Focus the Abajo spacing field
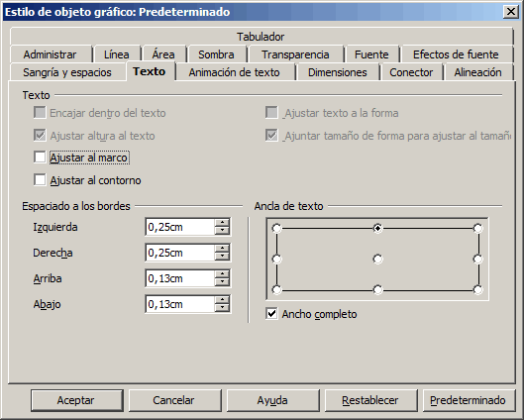 pyautogui.click(x=180, y=304)
